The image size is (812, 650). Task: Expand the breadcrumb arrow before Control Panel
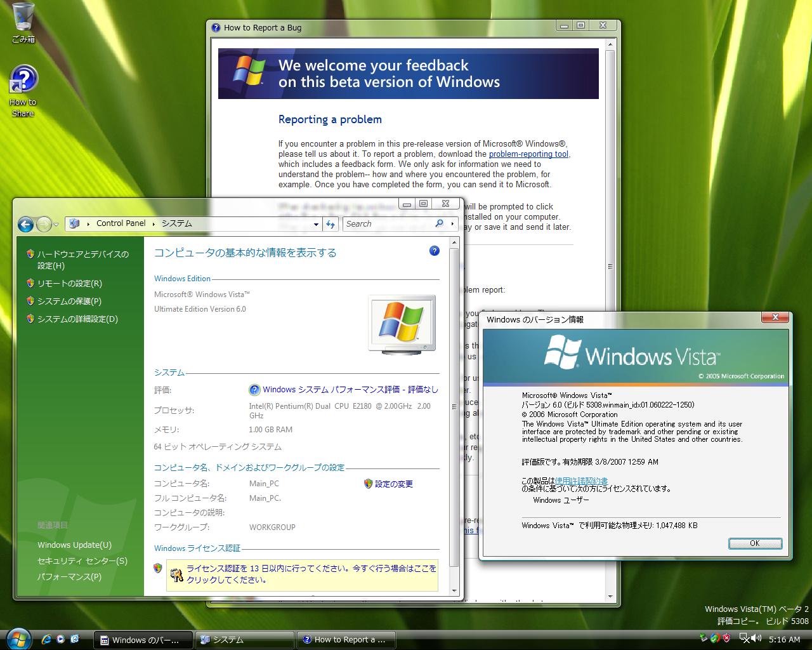coord(88,223)
